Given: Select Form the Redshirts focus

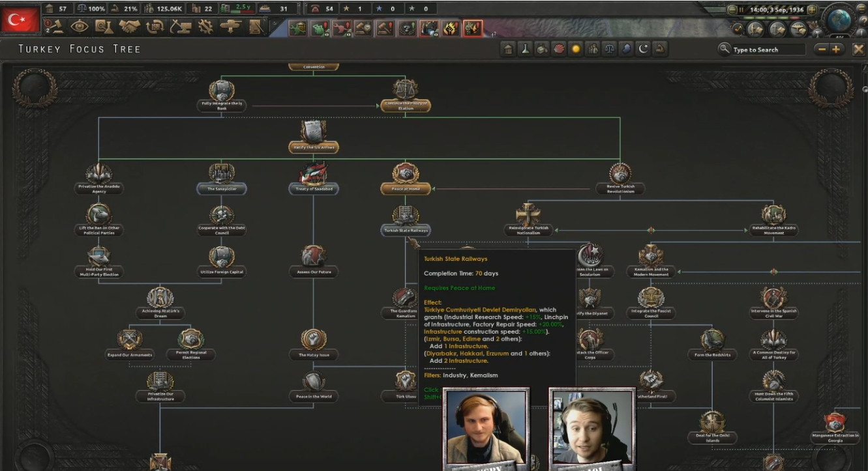Looking at the screenshot, I should [x=713, y=345].
